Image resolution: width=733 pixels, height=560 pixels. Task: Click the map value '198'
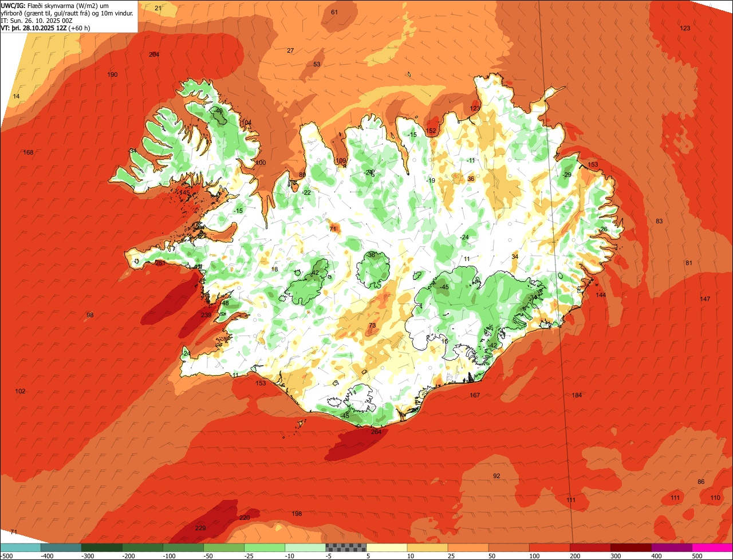coord(297,514)
